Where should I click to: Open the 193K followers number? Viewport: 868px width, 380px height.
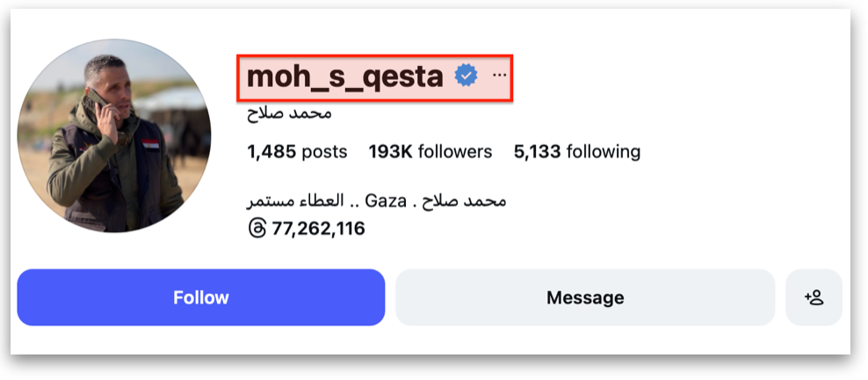click(x=391, y=152)
